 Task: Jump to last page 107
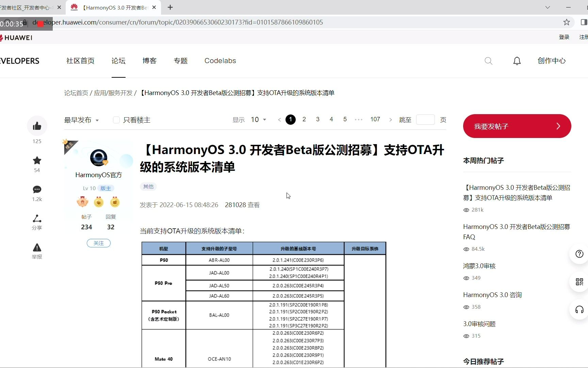pos(375,119)
